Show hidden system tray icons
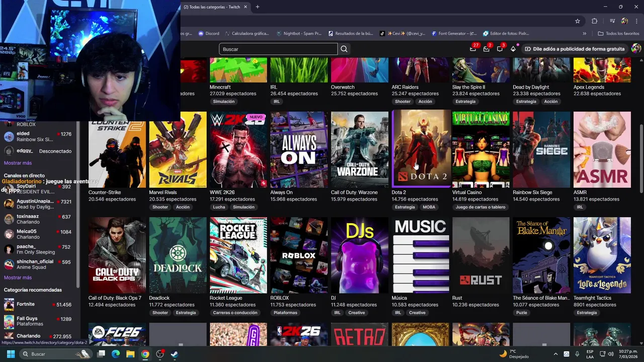The height and width of the screenshot is (362, 644). [x=555, y=354]
